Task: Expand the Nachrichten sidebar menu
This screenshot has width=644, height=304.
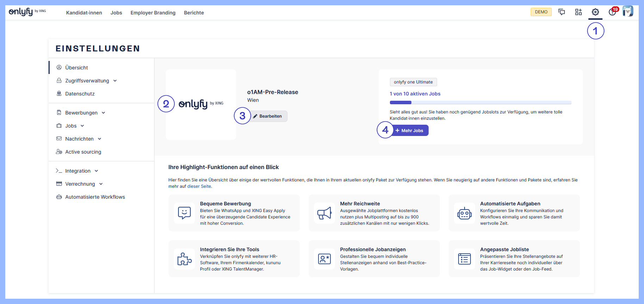Action: pyautogui.click(x=80, y=139)
